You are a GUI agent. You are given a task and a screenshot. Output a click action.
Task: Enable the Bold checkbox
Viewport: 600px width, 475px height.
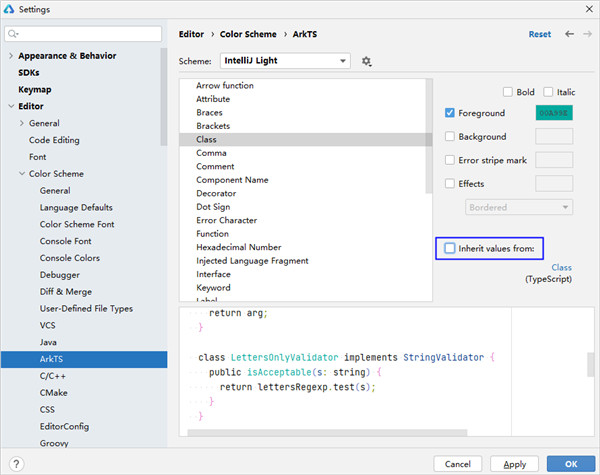508,92
